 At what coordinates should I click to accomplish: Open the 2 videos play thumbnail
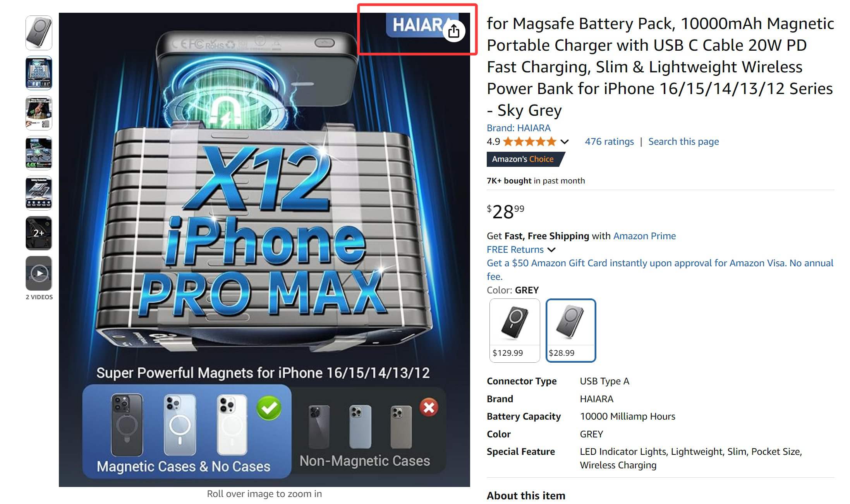pyautogui.click(x=39, y=273)
